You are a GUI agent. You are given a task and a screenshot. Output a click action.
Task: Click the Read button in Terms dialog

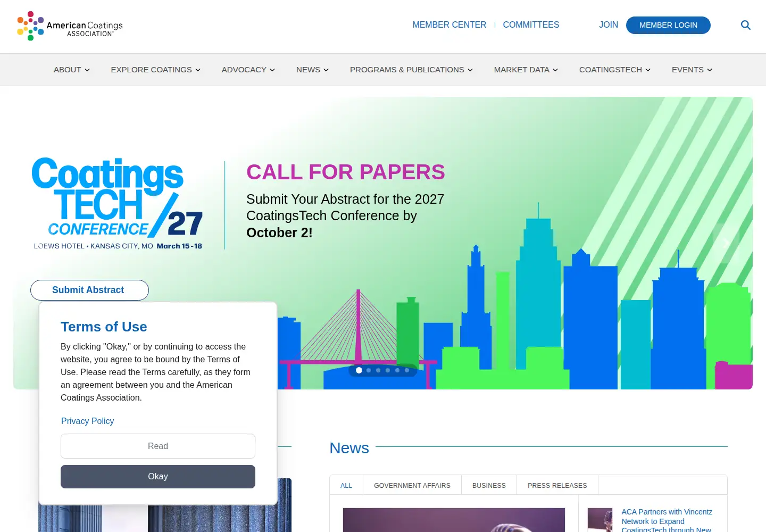[x=158, y=446]
